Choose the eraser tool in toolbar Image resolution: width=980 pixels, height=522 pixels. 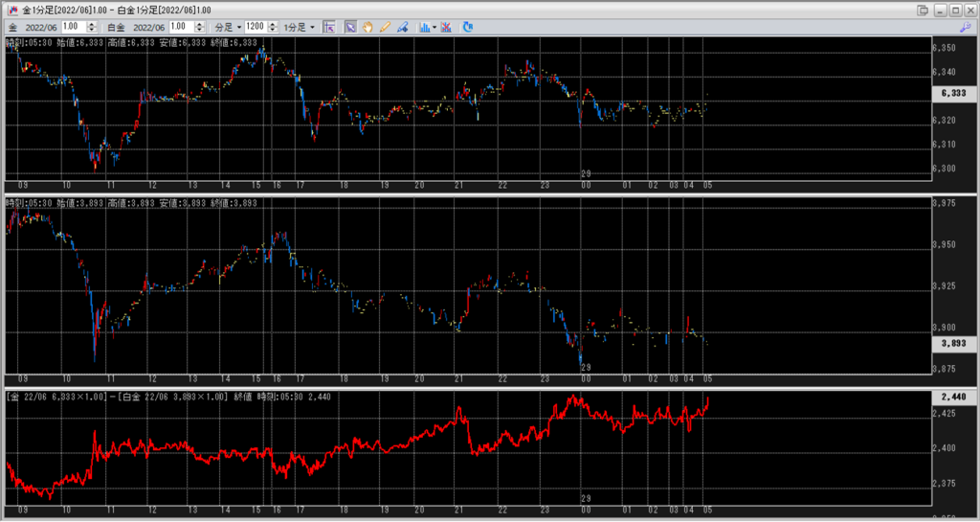point(402,27)
